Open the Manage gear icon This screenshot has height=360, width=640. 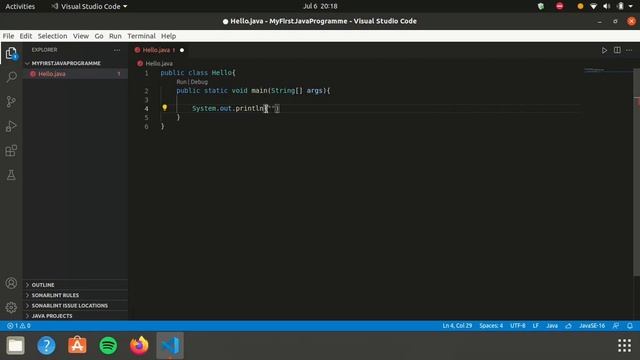[11, 307]
